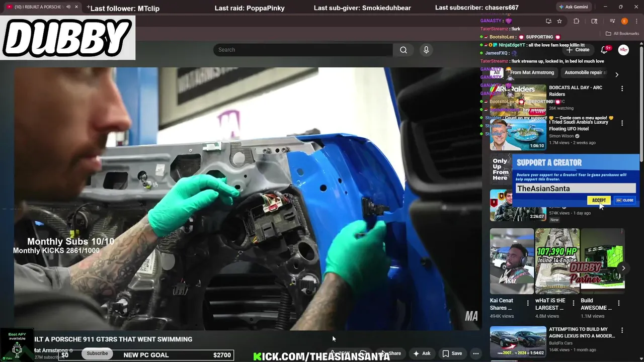Open YouTube notifications bell
This screenshot has height=362, width=644.
[604, 50]
